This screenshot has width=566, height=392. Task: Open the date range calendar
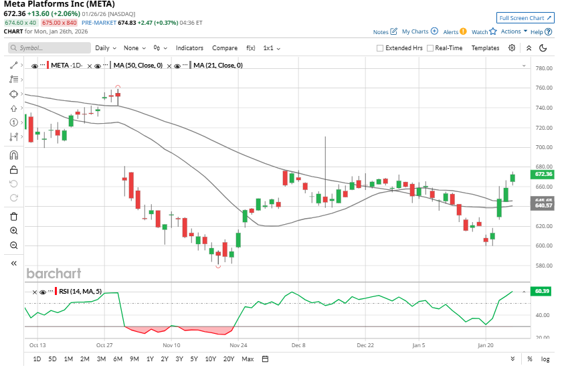(x=265, y=359)
